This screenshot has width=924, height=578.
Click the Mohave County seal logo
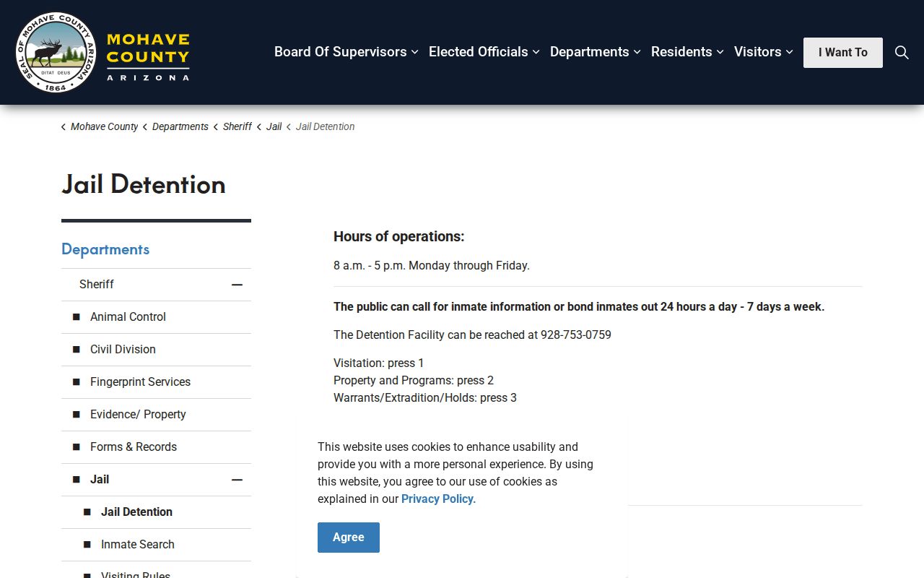pos(56,52)
